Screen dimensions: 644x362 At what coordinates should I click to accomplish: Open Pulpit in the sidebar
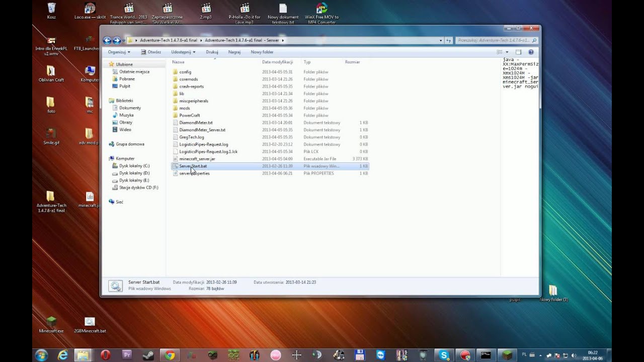pos(124,86)
